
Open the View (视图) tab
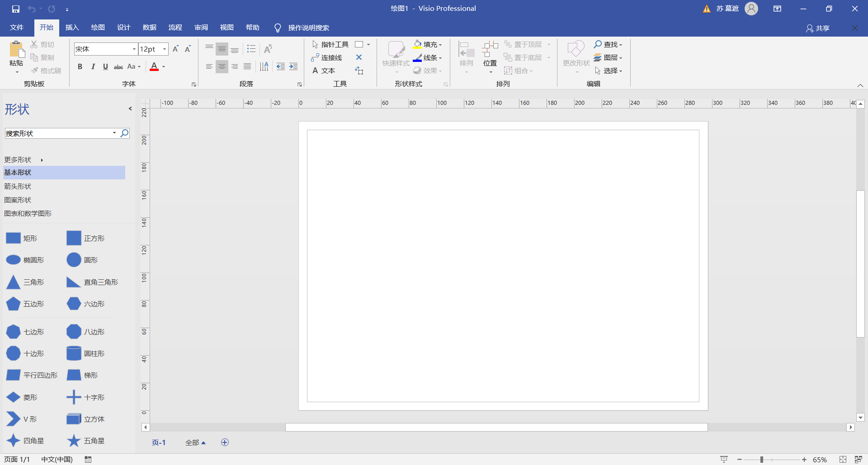pos(227,28)
